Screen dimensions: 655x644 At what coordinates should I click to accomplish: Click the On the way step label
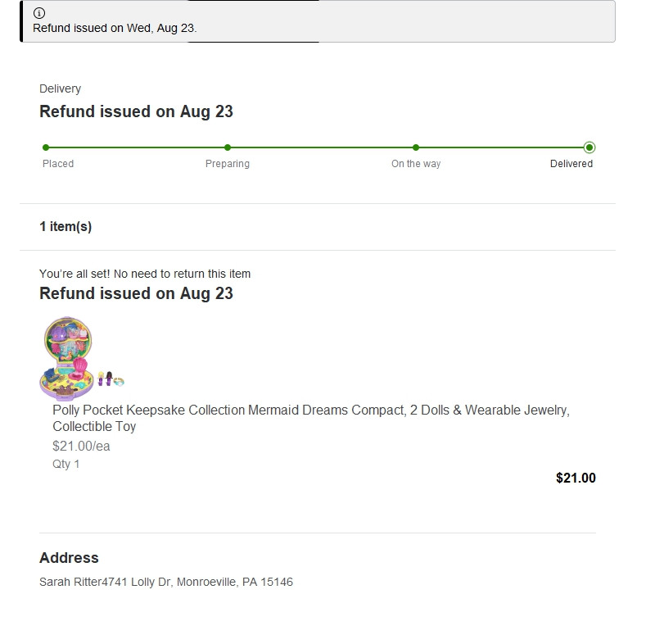[416, 164]
